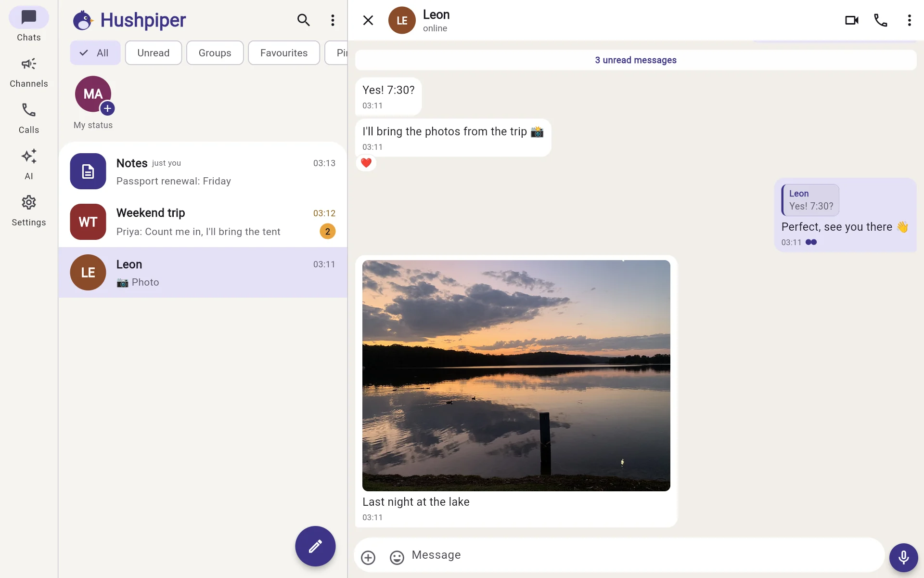Start a voice call with Leon
The height and width of the screenshot is (578, 924).
point(881,20)
